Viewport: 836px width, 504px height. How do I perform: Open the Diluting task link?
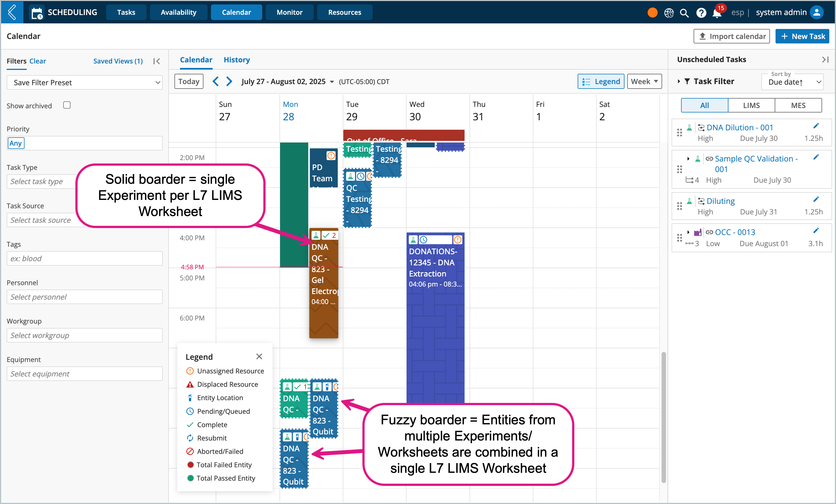click(x=720, y=201)
